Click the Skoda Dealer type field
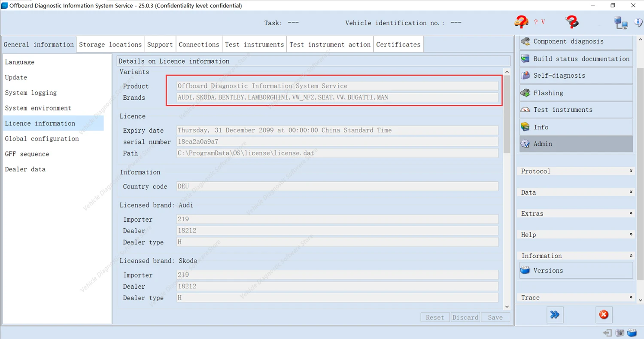Viewport: 644px width, 339px height. point(337,298)
